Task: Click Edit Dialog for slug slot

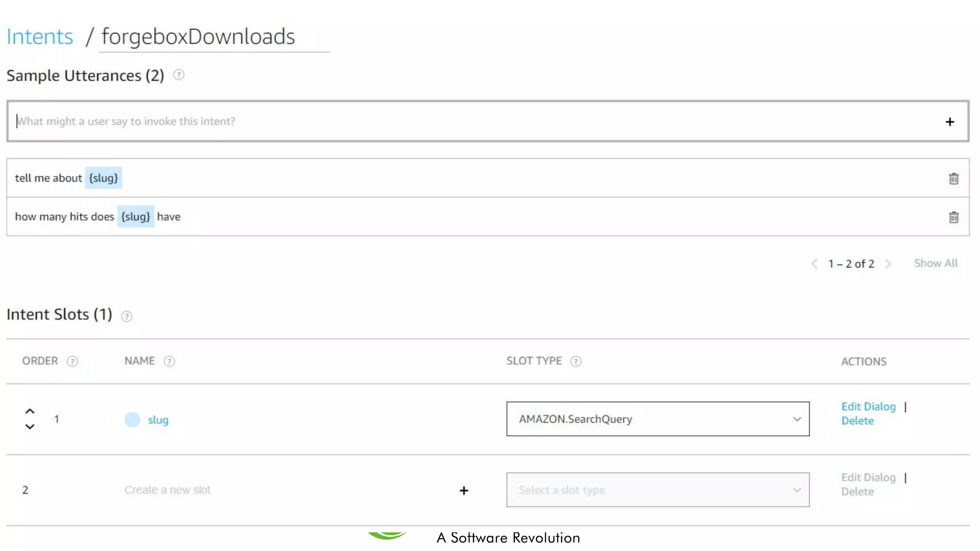Action: click(868, 407)
